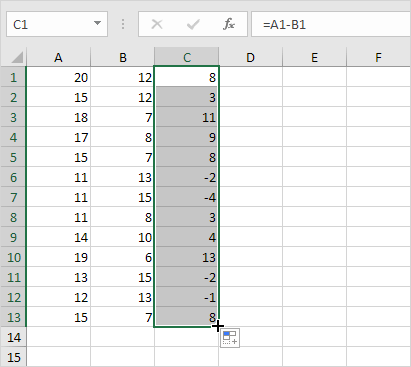This screenshot has height=367, width=411.
Task: Click cell A9 containing 14
Action: tap(58, 237)
